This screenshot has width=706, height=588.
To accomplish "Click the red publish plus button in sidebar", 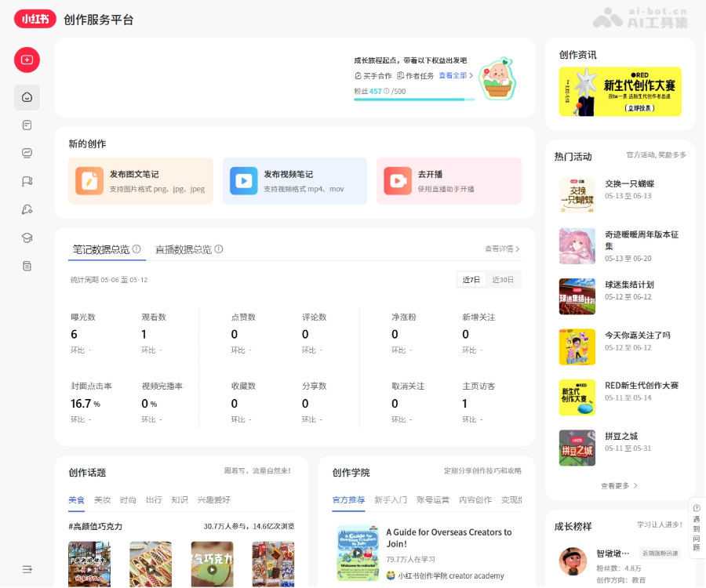I will pos(27,60).
